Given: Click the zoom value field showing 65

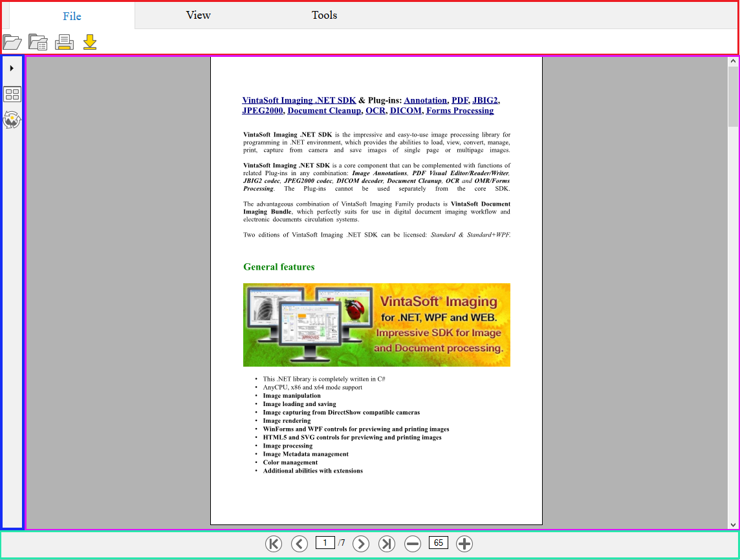Looking at the screenshot, I should pyautogui.click(x=439, y=543).
